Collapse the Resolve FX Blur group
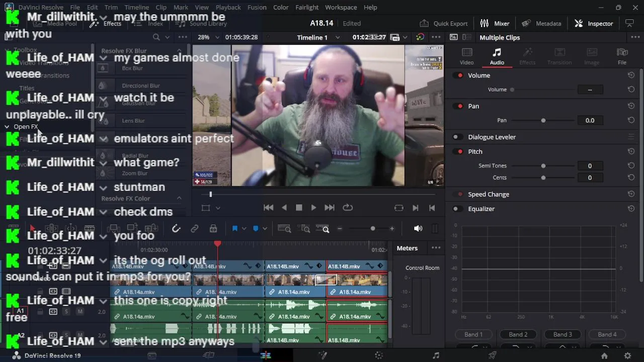 point(179,51)
